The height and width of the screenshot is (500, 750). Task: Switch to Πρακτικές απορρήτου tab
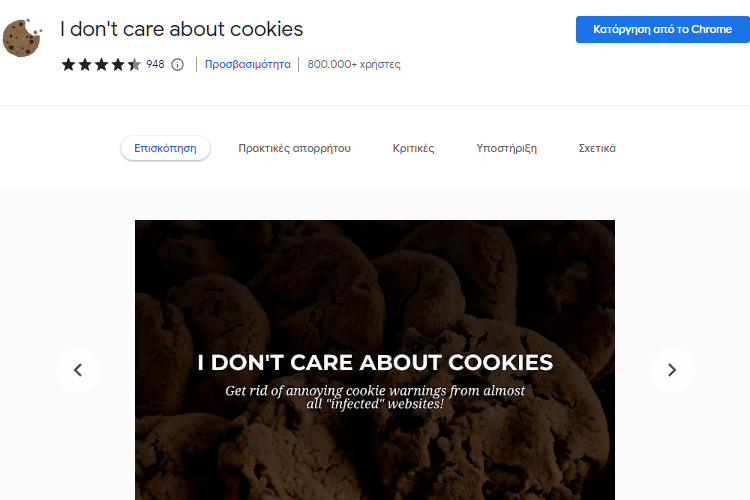pyautogui.click(x=294, y=148)
